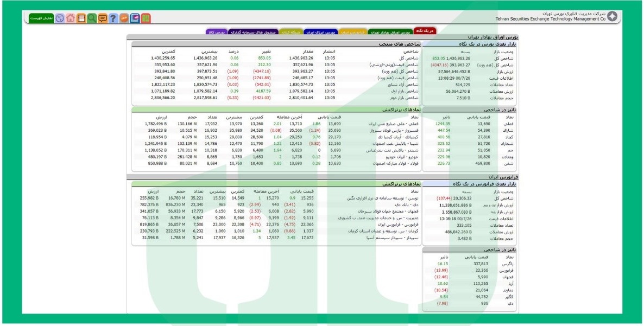The image size is (644, 326).
Task: Open the orange speech bubble messages icon
Action: (103, 18)
